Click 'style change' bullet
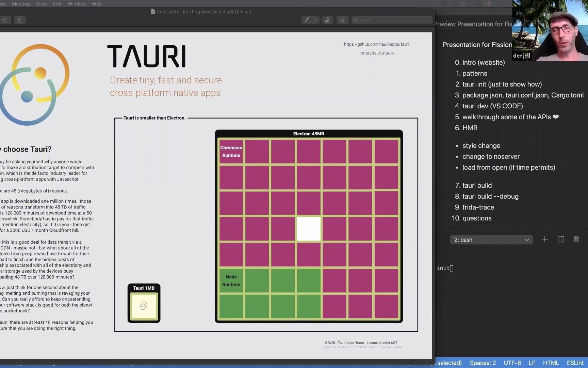Screen dimensions: 588x368 coord(481,145)
